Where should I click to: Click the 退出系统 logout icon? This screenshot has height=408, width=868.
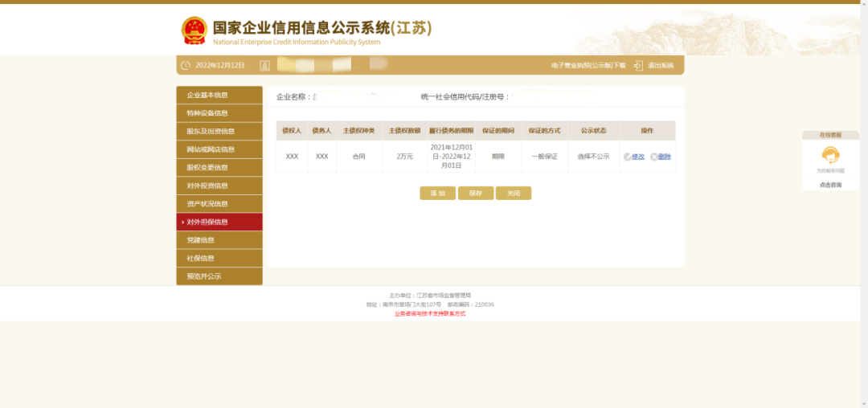(x=638, y=65)
